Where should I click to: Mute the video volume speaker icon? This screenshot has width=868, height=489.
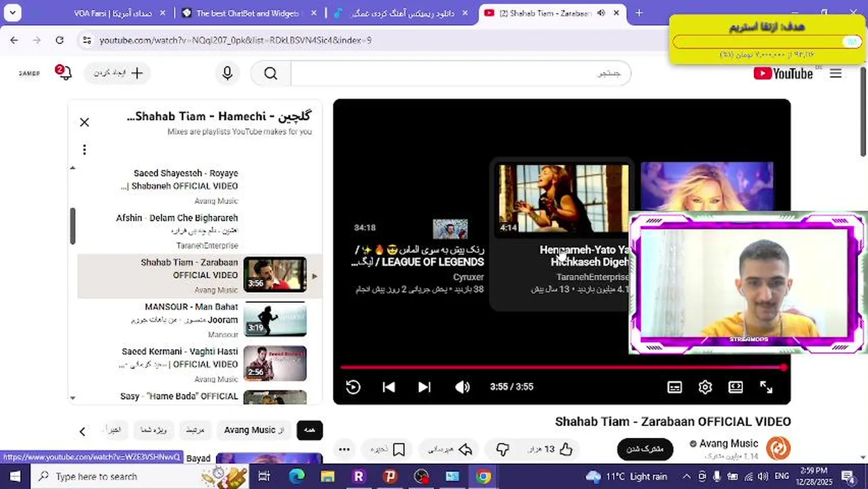point(463,386)
